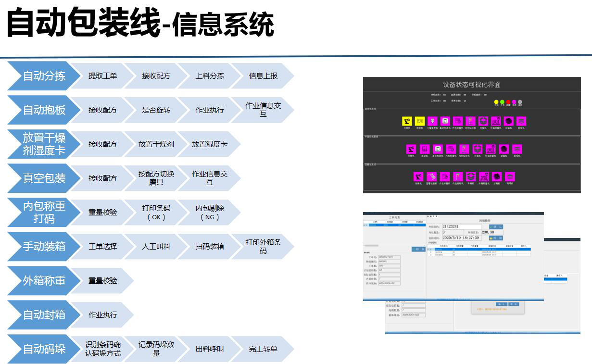Click the yellow robotic-arm sorter icon
592x364 pixels.
407,121
